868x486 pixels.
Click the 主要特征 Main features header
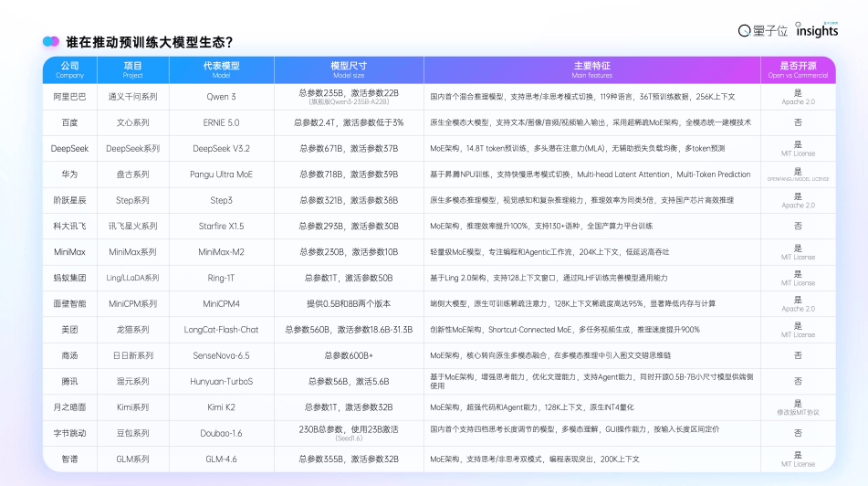(592, 69)
